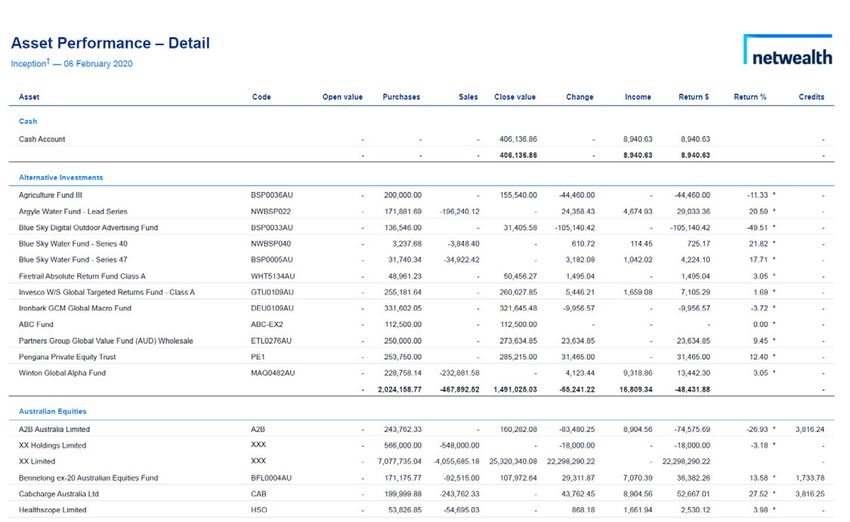Click Blue Sky Digital return percent -49.51
This screenshot has width=850, height=522.
coord(757,228)
